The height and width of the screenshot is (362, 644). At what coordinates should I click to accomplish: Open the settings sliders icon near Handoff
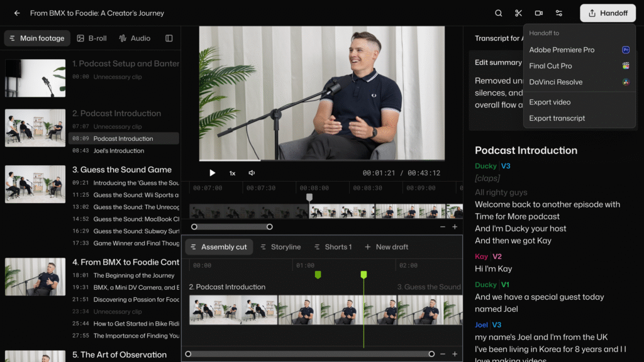558,13
